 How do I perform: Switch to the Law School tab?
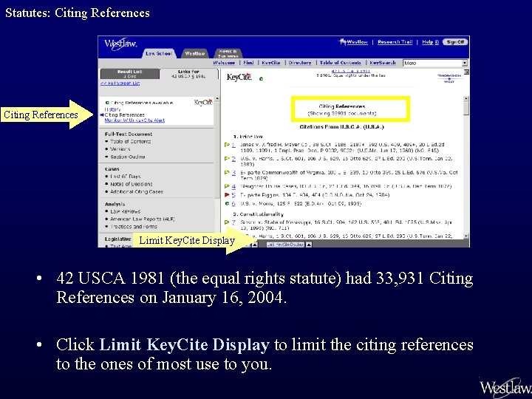[158, 53]
